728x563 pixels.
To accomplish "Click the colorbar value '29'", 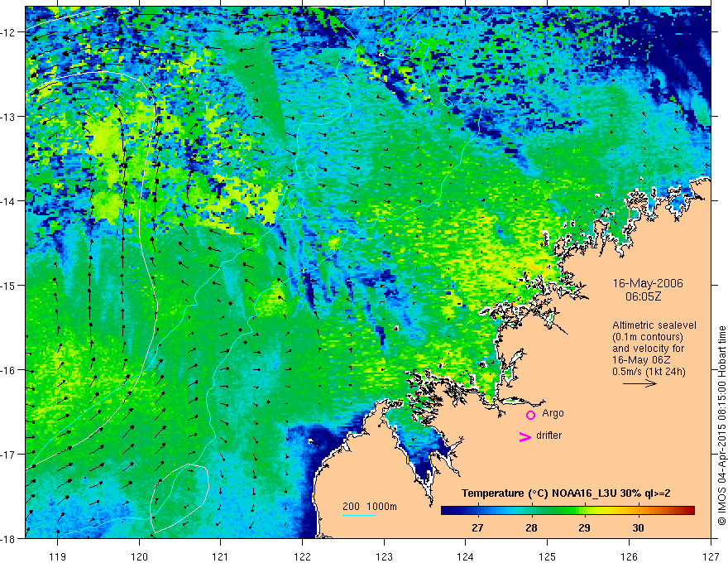I will tap(585, 527).
